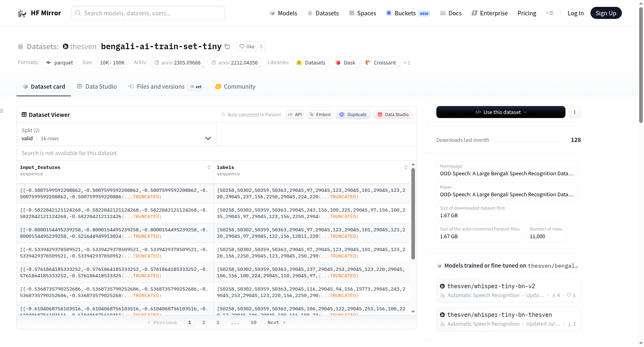644x347 pixels.
Task: Select the labels cell ending 12811,220
Action: pyautogui.click(x=312, y=233)
